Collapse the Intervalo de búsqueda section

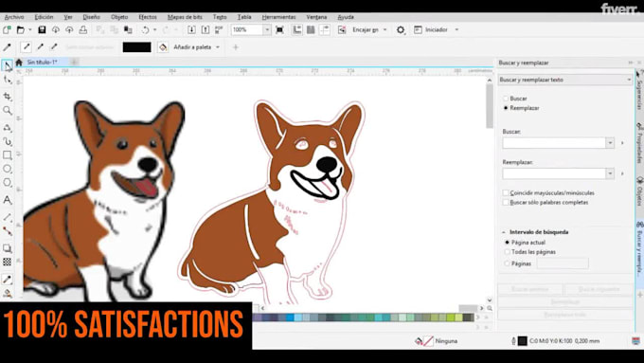[x=504, y=232]
